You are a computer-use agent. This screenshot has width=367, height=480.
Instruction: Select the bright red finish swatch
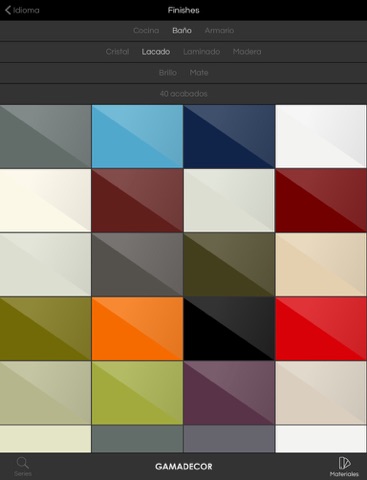pos(321,329)
